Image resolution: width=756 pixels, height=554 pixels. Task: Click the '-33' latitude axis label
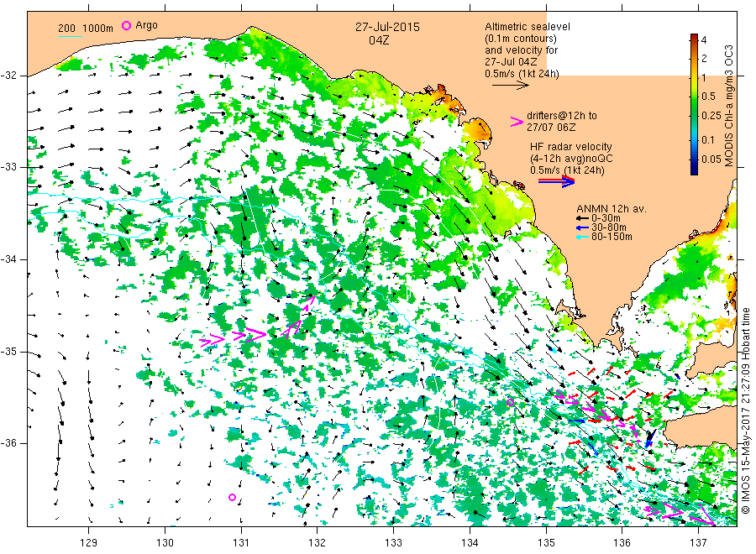point(8,167)
